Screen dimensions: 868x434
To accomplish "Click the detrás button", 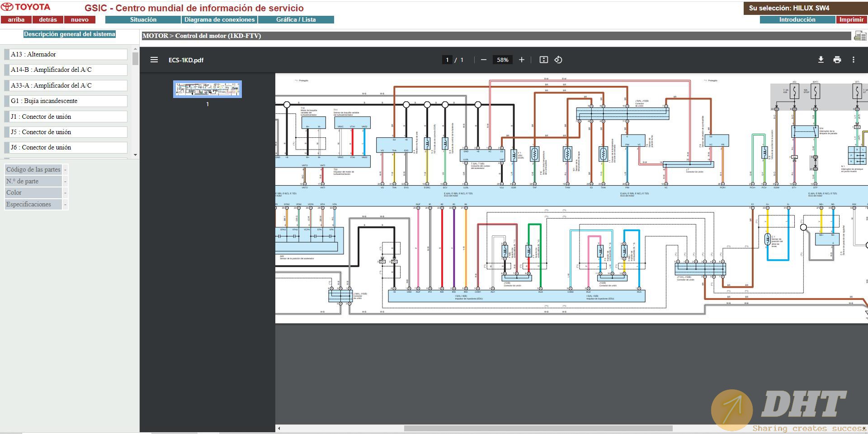I will click(48, 20).
